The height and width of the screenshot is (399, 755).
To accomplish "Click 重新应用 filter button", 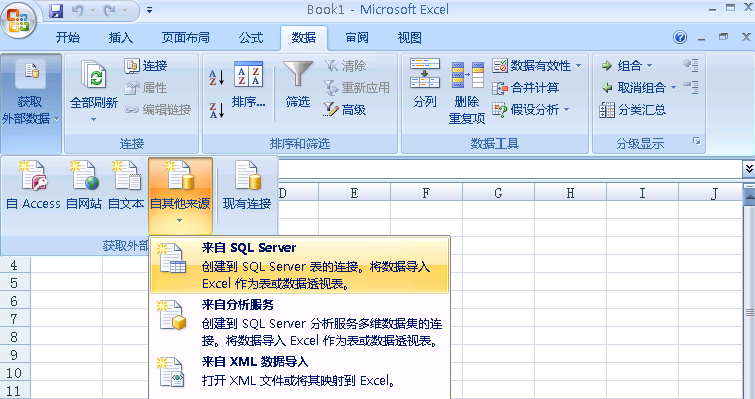I will 357,88.
